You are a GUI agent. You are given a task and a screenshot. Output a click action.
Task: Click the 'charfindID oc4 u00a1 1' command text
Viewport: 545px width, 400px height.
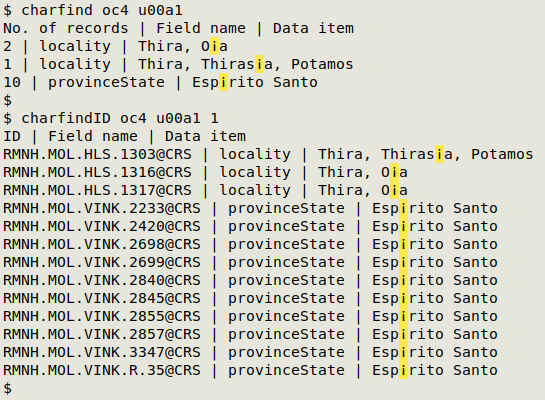point(120,118)
